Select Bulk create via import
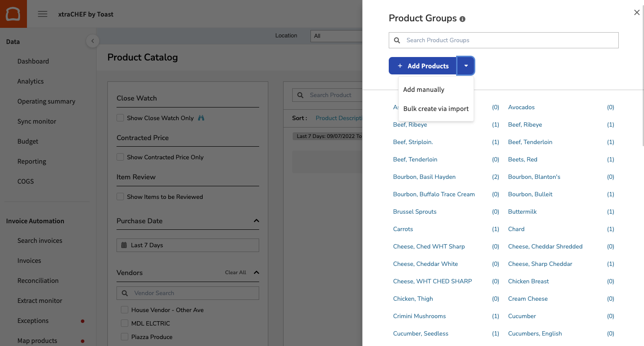The width and height of the screenshot is (644, 346). click(436, 109)
